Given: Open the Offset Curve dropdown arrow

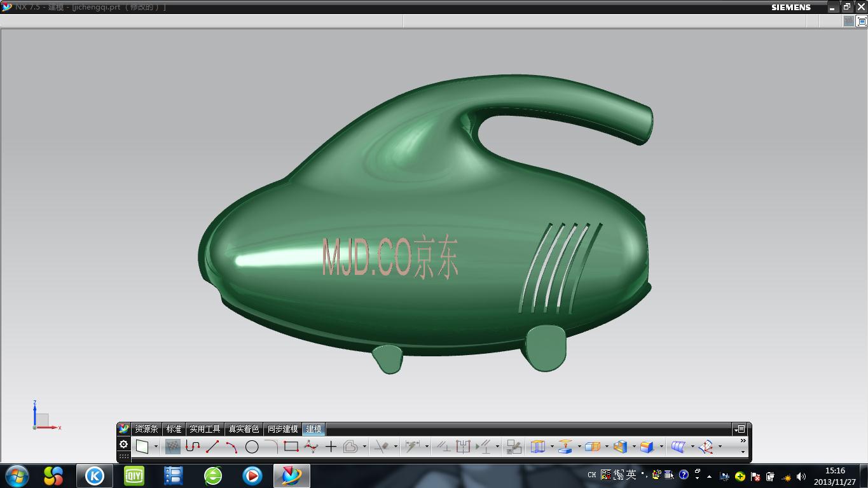Looking at the screenshot, I should point(364,447).
